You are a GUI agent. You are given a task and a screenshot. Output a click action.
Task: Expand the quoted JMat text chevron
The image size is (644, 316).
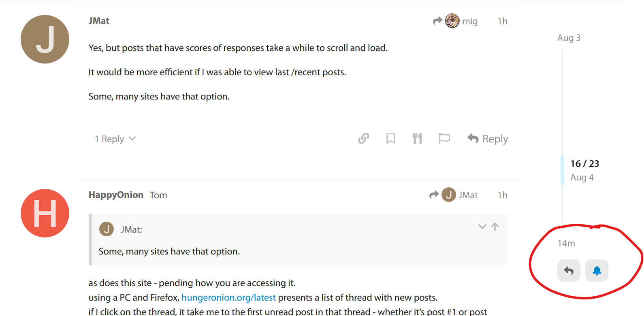click(x=482, y=227)
